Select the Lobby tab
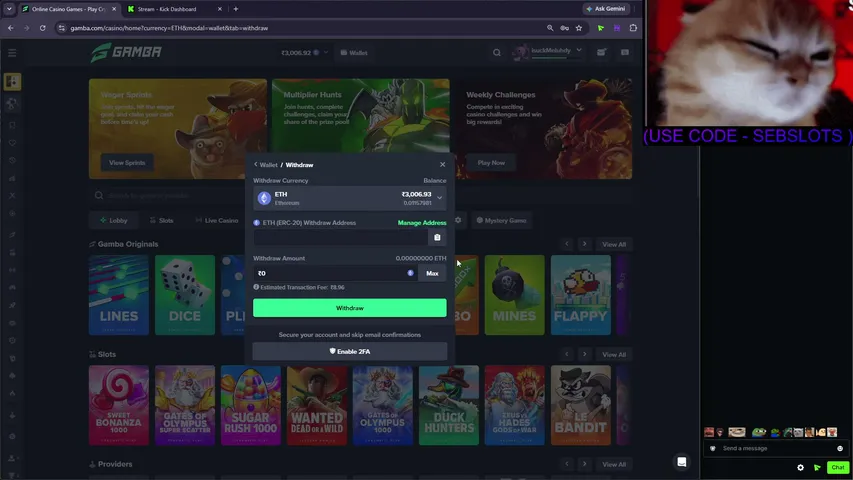 [113, 220]
